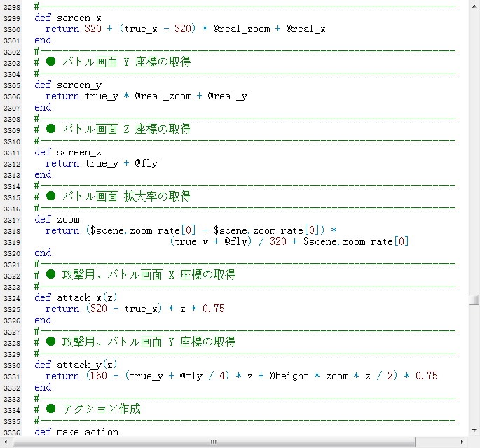Click the '攻撃用、バトル画面 X 座標の取得' comment
This screenshot has height=448, width=480.
149,275
